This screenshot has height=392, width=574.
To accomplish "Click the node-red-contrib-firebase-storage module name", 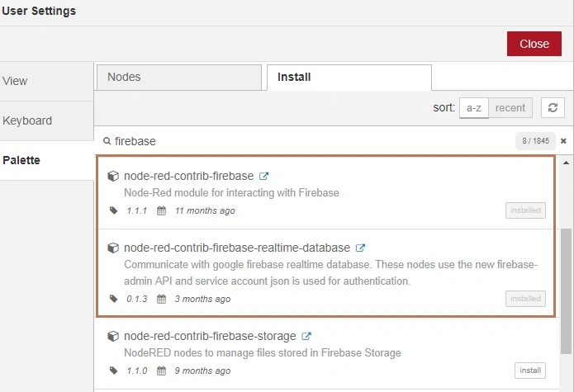I will 210,336.
